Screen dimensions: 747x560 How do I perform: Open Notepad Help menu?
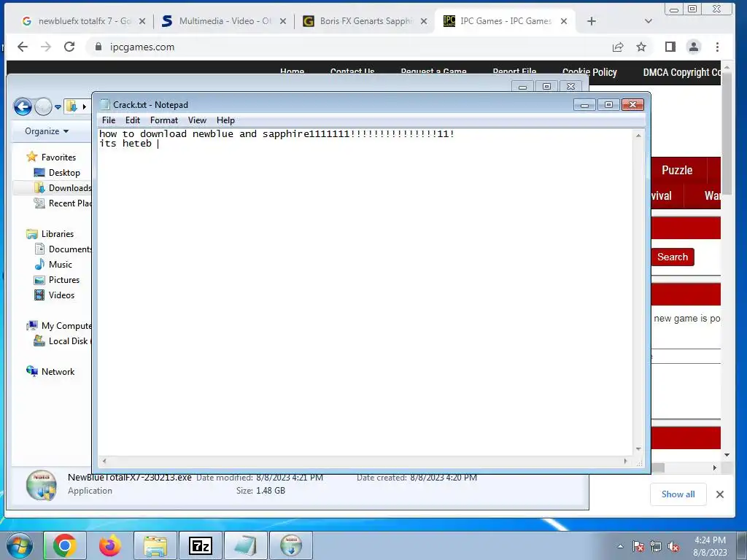pos(225,120)
